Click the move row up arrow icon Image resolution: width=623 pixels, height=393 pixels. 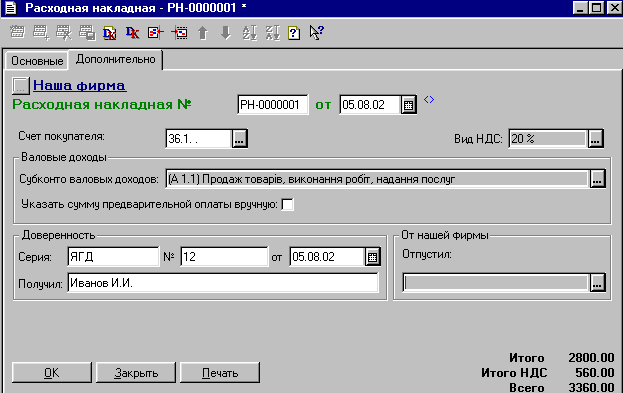click(203, 33)
